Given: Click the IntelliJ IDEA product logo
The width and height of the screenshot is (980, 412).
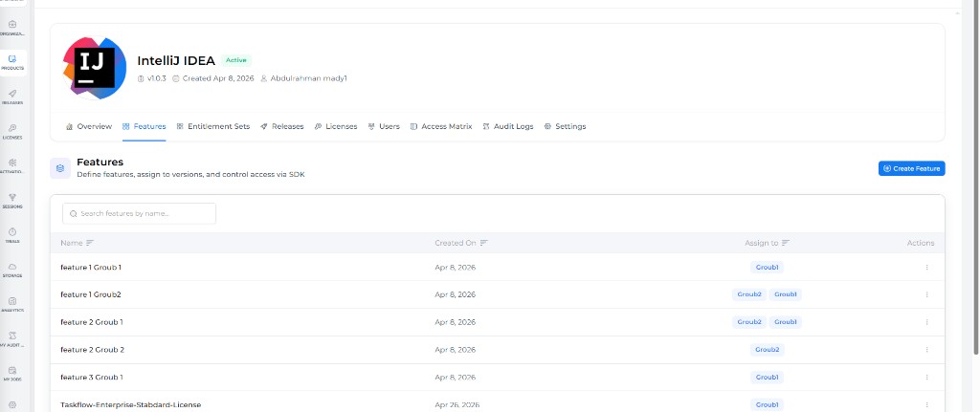Looking at the screenshot, I should (x=95, y=68).
